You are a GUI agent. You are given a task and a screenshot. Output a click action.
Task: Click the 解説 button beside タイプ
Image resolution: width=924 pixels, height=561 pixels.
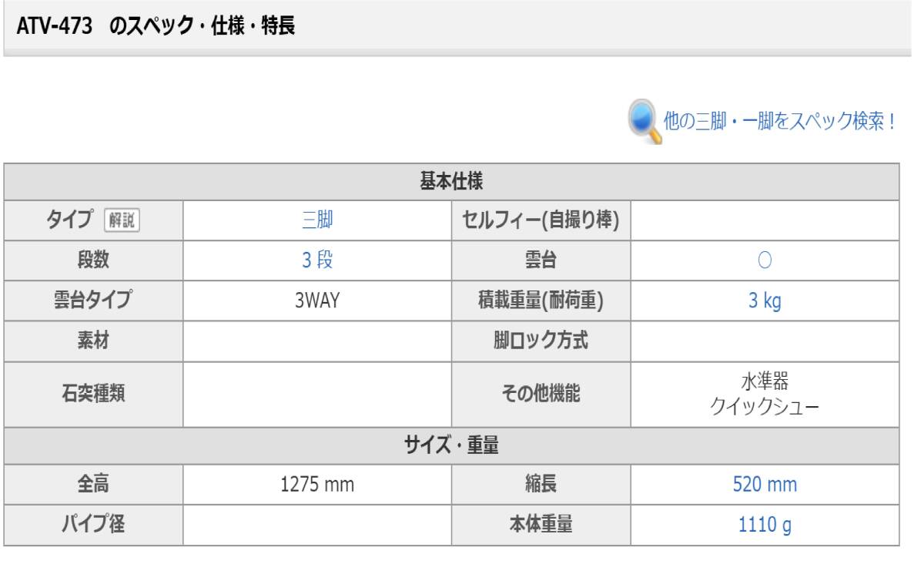click(x=122, y=221)
